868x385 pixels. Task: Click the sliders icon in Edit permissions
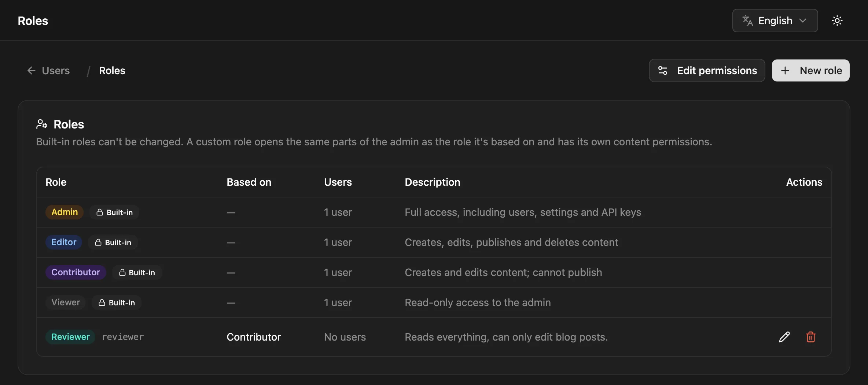point(663,70)
